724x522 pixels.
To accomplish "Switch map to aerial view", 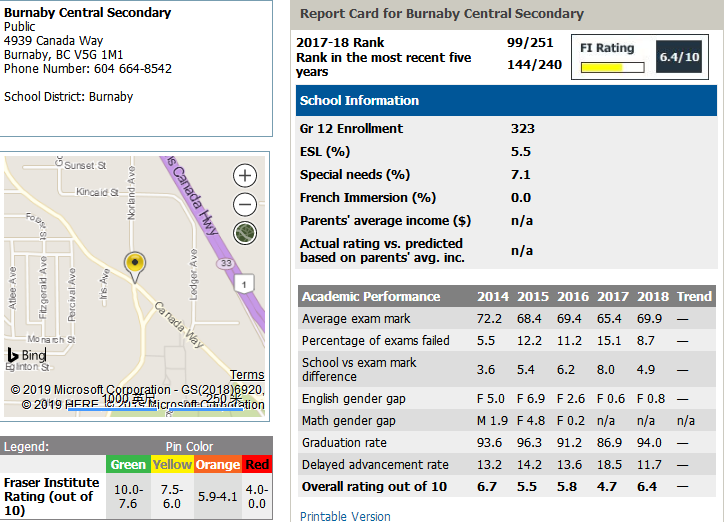I will (245, 233).
